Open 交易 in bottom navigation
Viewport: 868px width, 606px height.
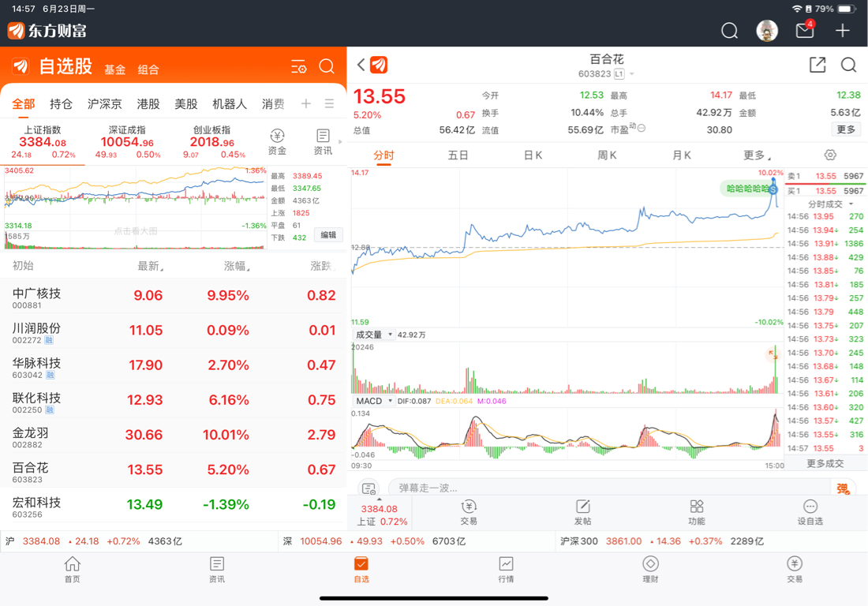click(x=795, y=570)
